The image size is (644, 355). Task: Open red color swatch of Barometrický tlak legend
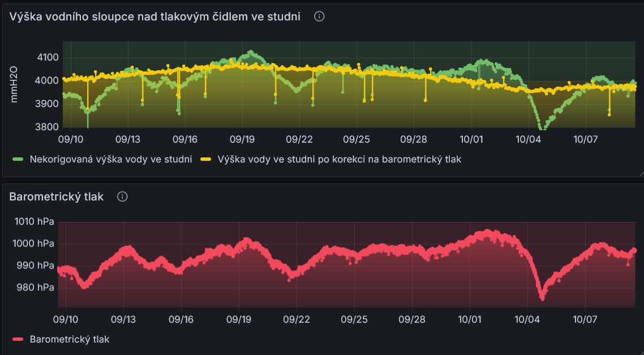point(18,339)
